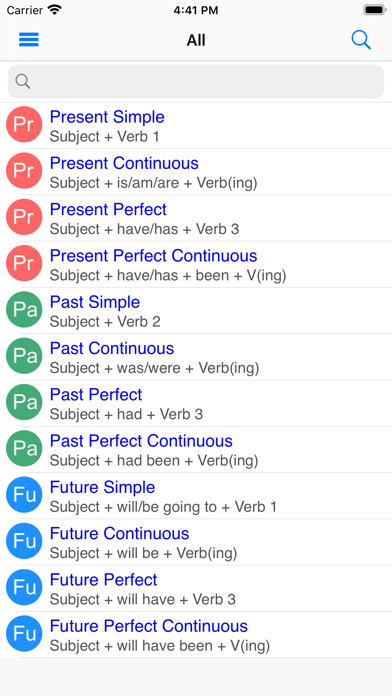This screenshot has height=696, width=392.
Task: Tap the Fu icon beside Future Perfect
Action: click(x=24, y=587)
